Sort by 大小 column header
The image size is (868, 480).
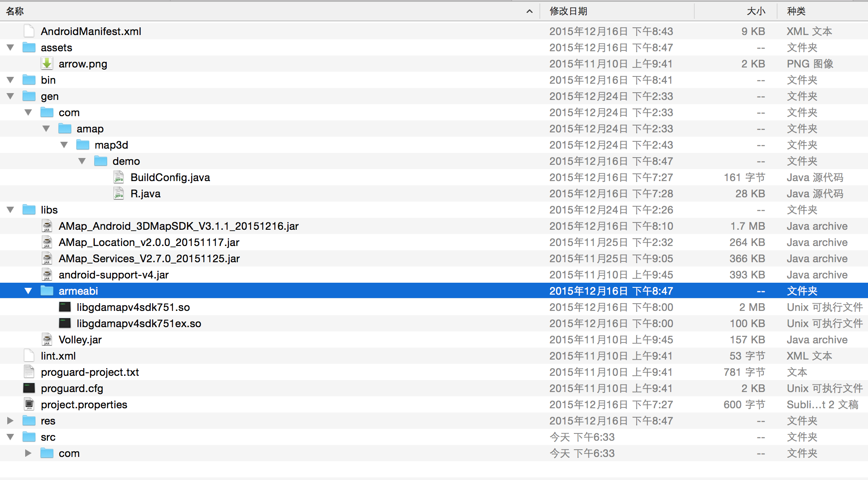(755, 11)
